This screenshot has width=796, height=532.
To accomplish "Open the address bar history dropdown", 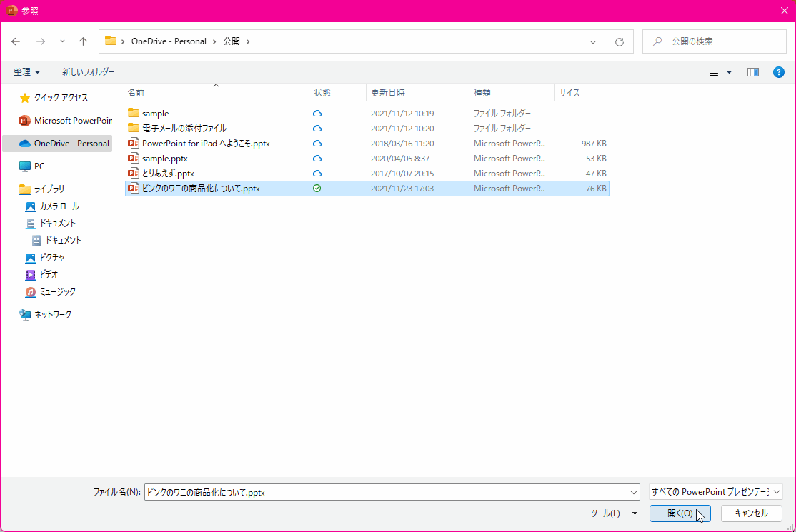I will 593,41.
